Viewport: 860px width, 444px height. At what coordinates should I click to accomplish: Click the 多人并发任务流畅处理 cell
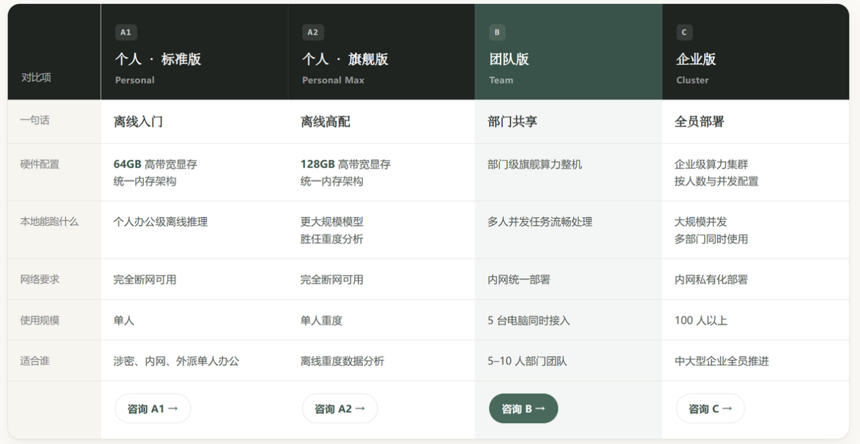click(x=540, y=222)
